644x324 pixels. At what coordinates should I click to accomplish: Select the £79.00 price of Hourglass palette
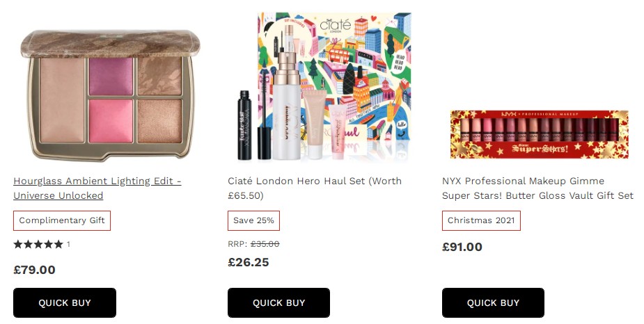[35, 270]
